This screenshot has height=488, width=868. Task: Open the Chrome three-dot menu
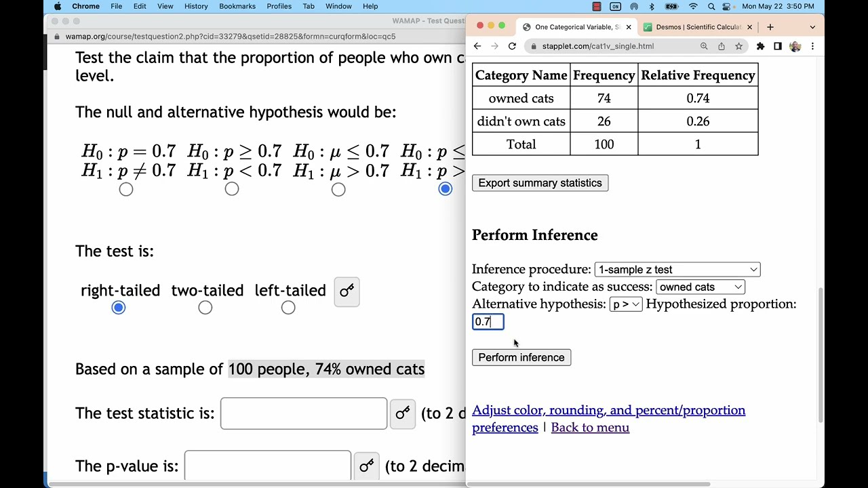click(812, 46)
